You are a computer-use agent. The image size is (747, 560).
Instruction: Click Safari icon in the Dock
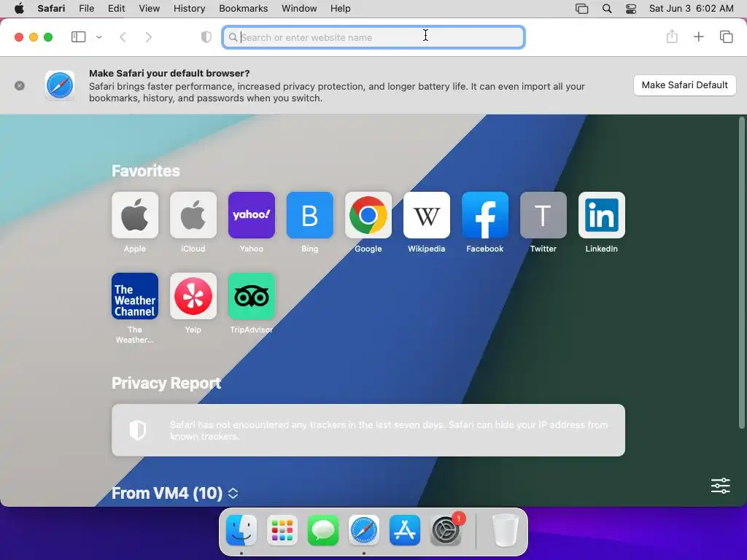364,530
